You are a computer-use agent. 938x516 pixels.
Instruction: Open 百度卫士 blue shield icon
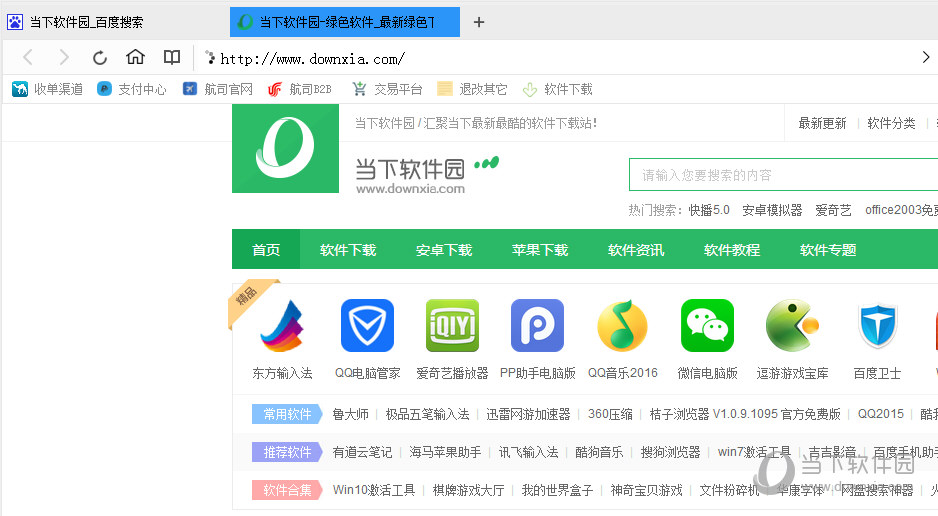point(877,326)
